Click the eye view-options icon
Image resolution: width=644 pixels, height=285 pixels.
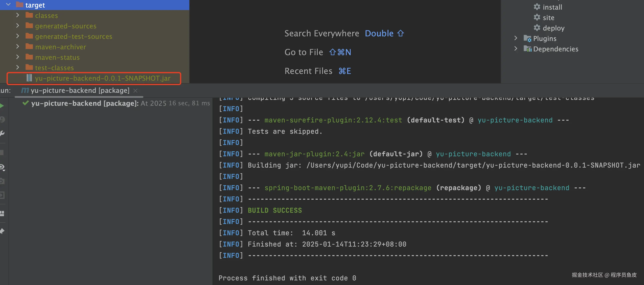tap(2, 167)
